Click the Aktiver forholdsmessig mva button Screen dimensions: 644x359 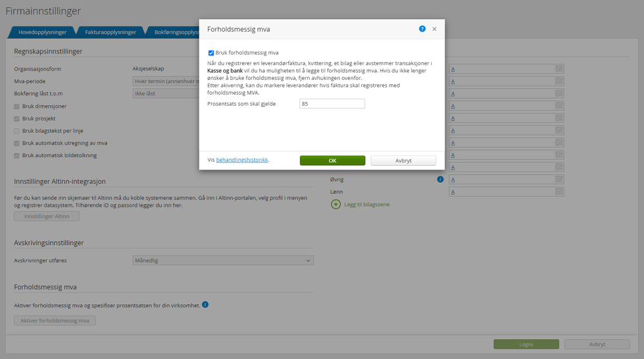click(x=55, y=320)
